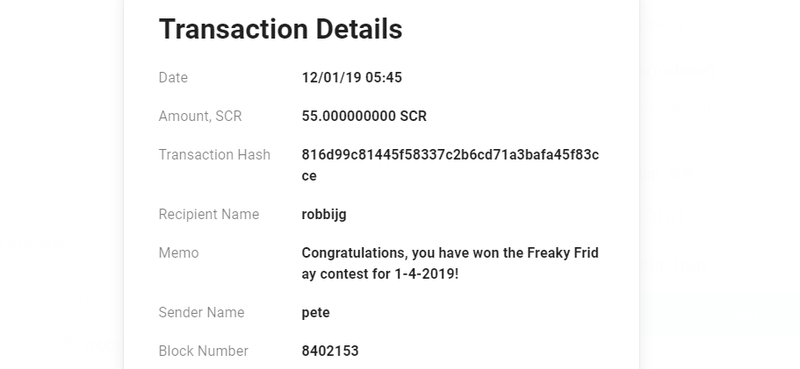Select the Block Number label
The height and width of the screenshot is (369, 800).
tap(204, 351)
